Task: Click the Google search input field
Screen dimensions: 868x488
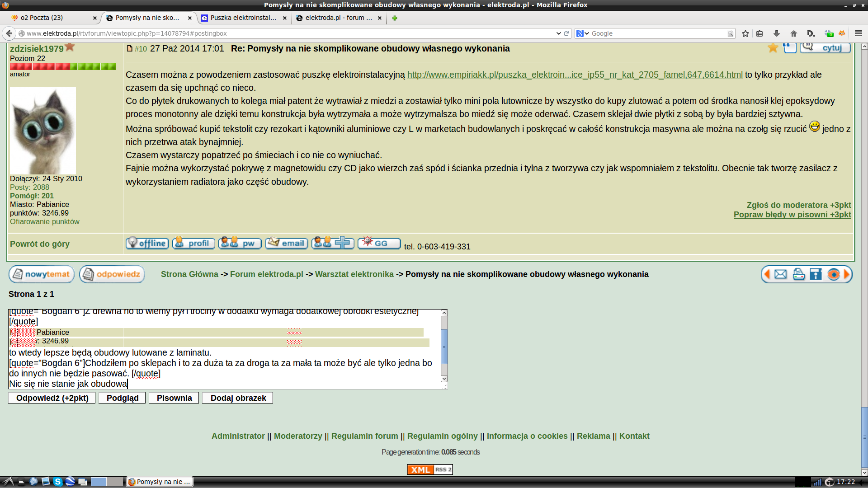Action: pyautogui.click(x=658, y=33)
